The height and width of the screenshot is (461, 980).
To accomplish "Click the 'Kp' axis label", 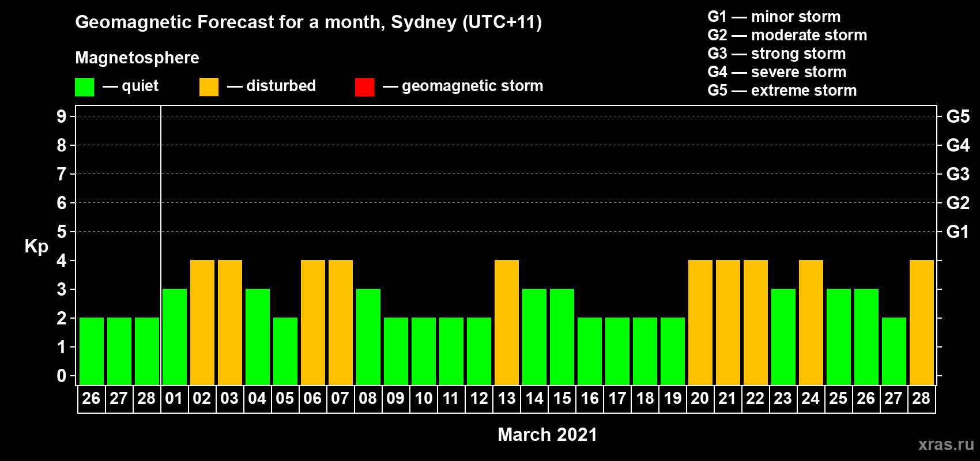I will (x=36, y=247).
